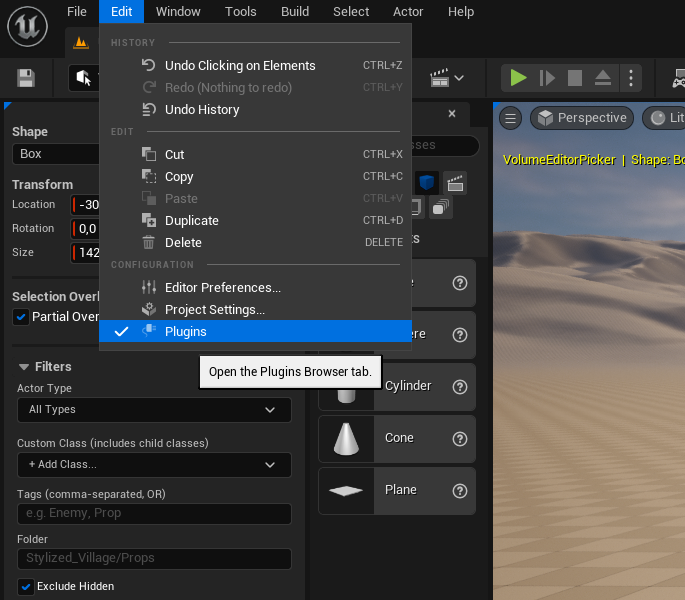Open the Add Class dropdown
This screenshot has height=600, width=685.
coord(154,465)
